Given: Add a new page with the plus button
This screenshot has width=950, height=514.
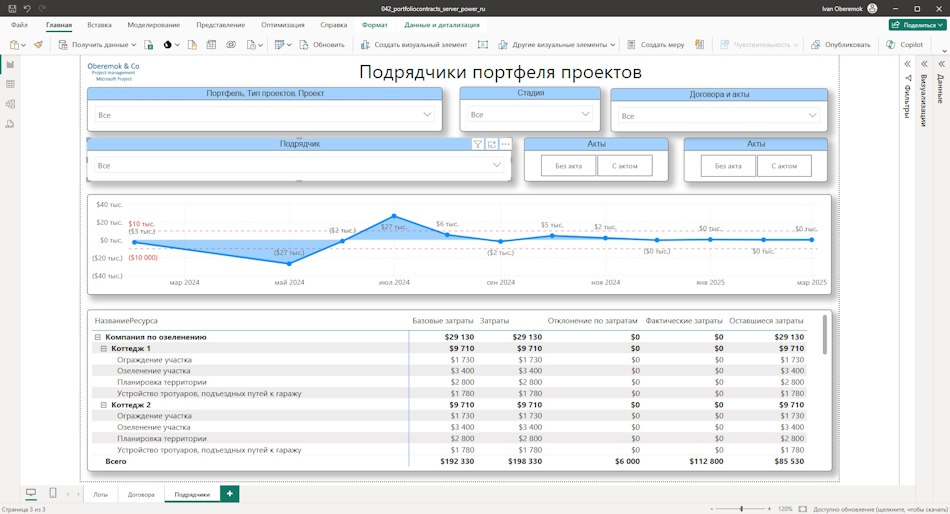Looking at the screenshot, I should click(230, 494).
